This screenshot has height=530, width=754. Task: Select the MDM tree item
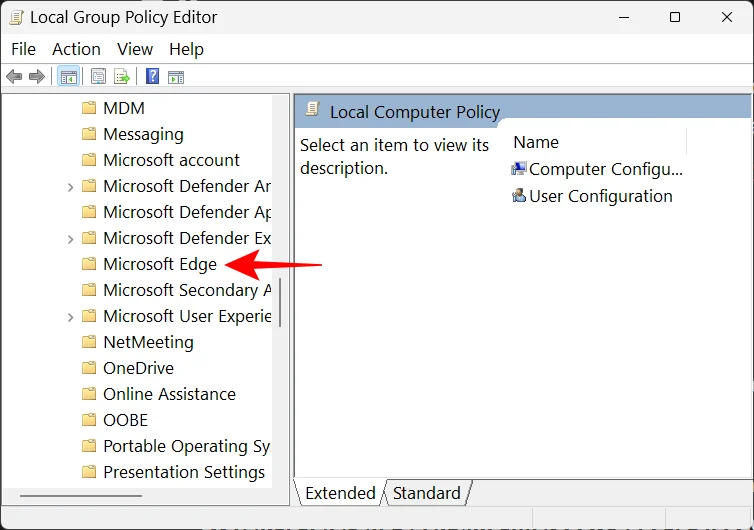tap(124, 108)
